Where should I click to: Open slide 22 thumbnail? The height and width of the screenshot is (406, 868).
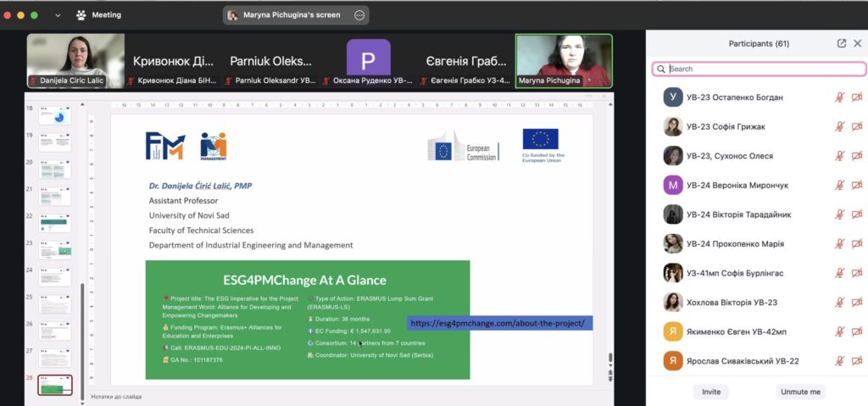tap(55, 223)
